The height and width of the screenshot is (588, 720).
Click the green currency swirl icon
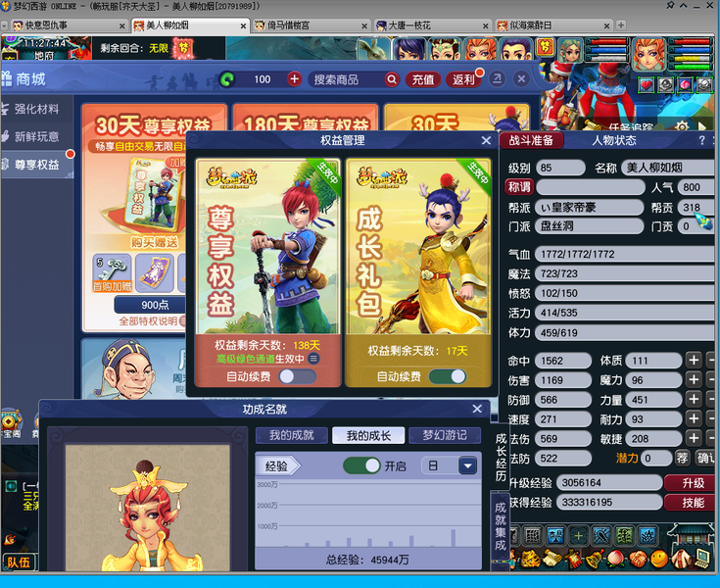coord(227,79)
